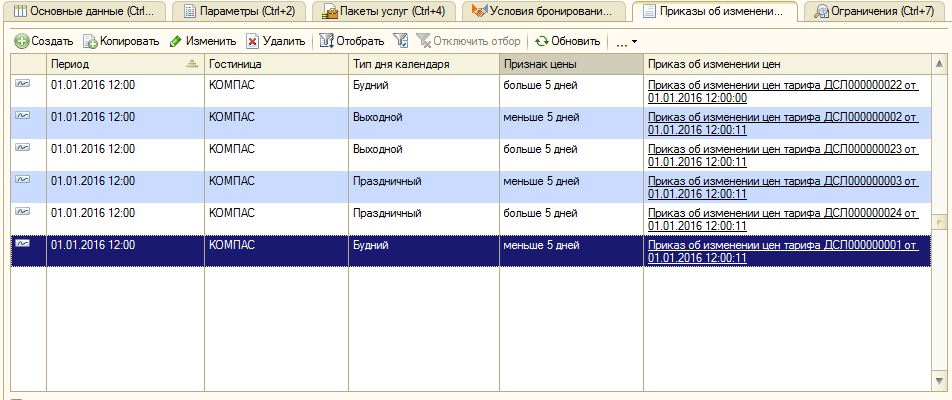Image resolution: width=952 pixels, height=400 pixels.
Task: Select 'КОМПАС' cell in ДСЛ000000024 row
Action: tap(276, 219)
